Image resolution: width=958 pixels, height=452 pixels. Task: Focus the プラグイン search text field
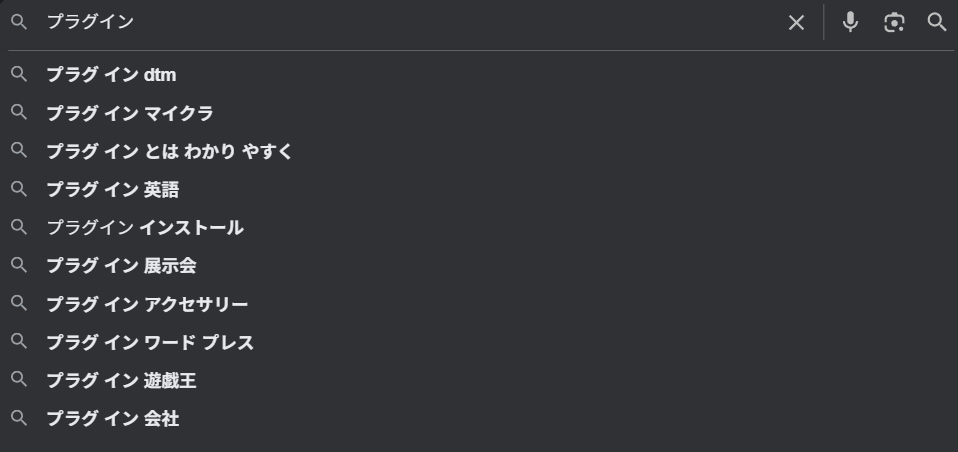[400, 22]
